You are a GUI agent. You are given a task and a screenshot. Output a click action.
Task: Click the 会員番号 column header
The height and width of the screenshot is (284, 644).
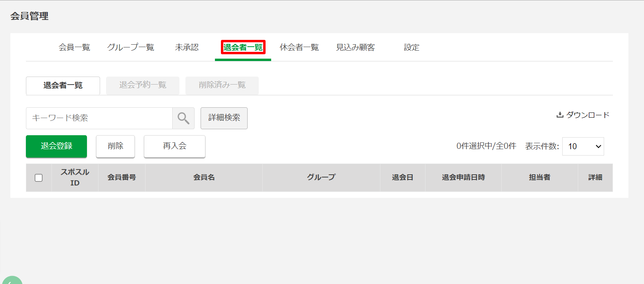pyautogui.click(x=122, y=177)
